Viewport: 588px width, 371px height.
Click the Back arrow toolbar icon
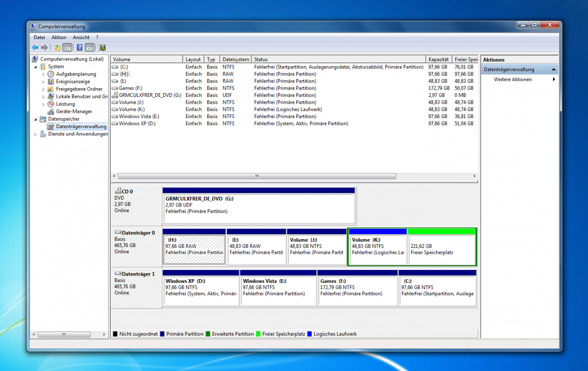click(x=35, y=47)
